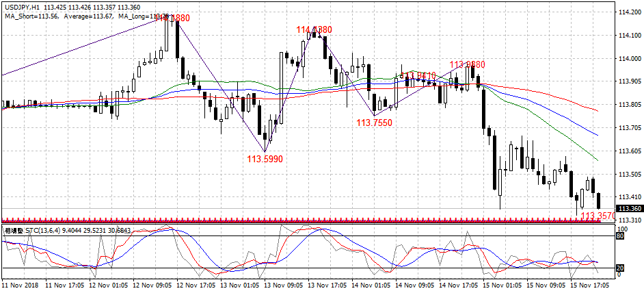Select the 80 level label in oscillator
Viewport: 644px width, 293px height.
[621, 236]
